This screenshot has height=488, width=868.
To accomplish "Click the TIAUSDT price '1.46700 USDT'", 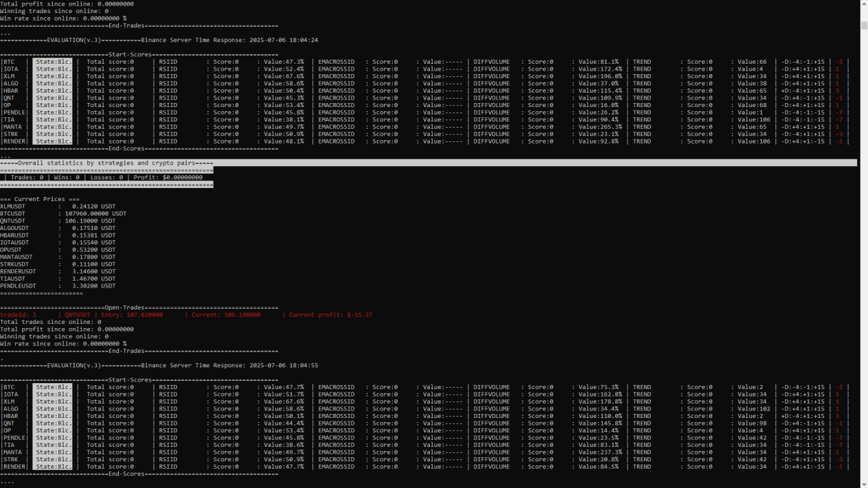I will (94, 279).
